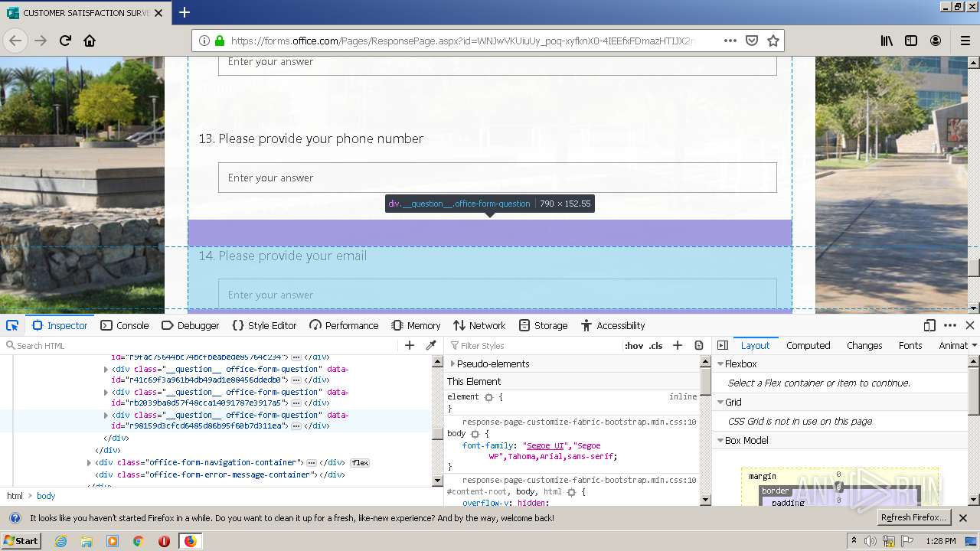Expand office-form-navigation-container div

click(89, 462)
